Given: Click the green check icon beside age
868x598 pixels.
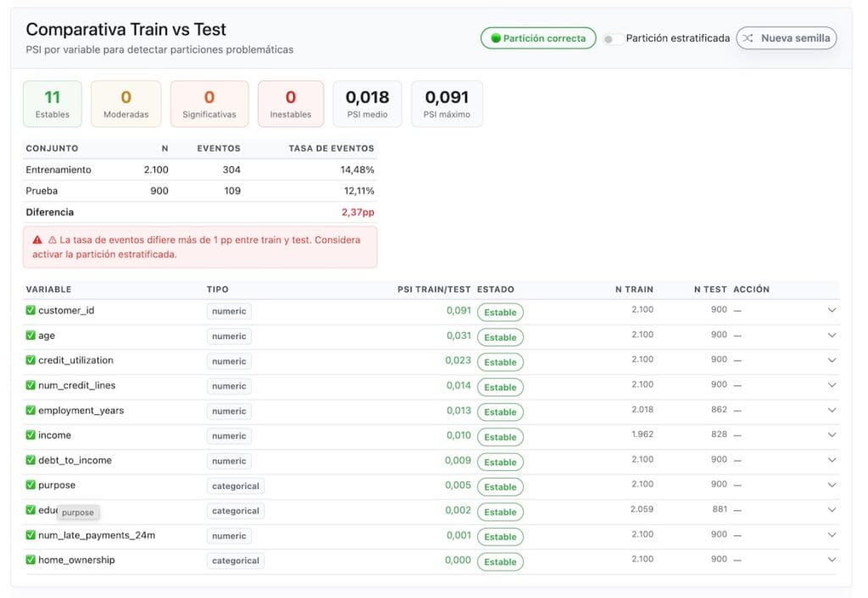Looking at the screenshot, I should click(31, 335).
